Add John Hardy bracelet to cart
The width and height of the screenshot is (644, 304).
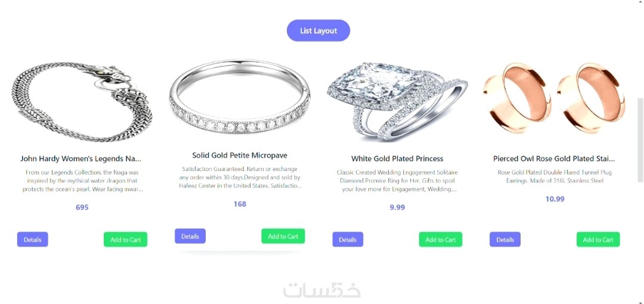(x=125, y=240)
